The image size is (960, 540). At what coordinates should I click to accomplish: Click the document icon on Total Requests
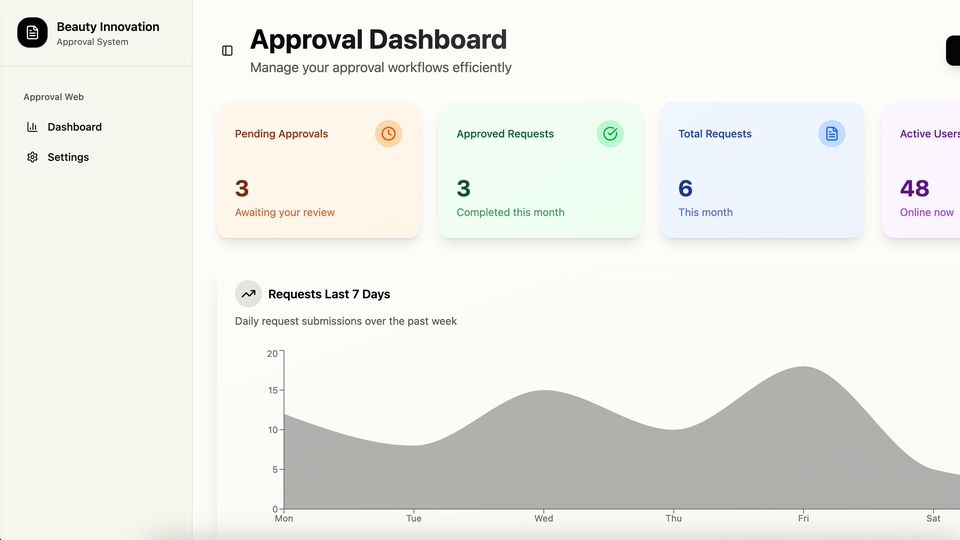pyautogui.click(x=831, y=134)
